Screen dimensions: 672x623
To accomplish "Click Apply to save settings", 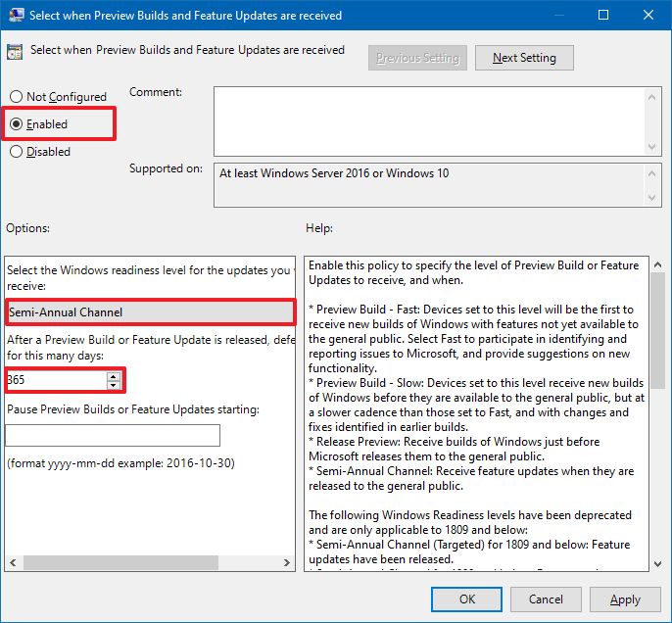I will tap(625, 599).
